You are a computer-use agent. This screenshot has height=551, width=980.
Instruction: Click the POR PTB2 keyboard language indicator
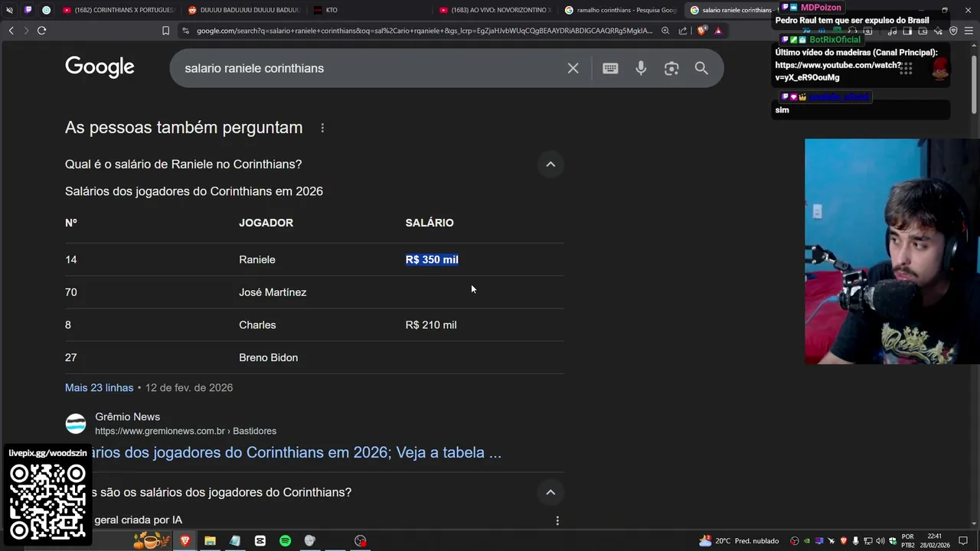tap(907, 541)
